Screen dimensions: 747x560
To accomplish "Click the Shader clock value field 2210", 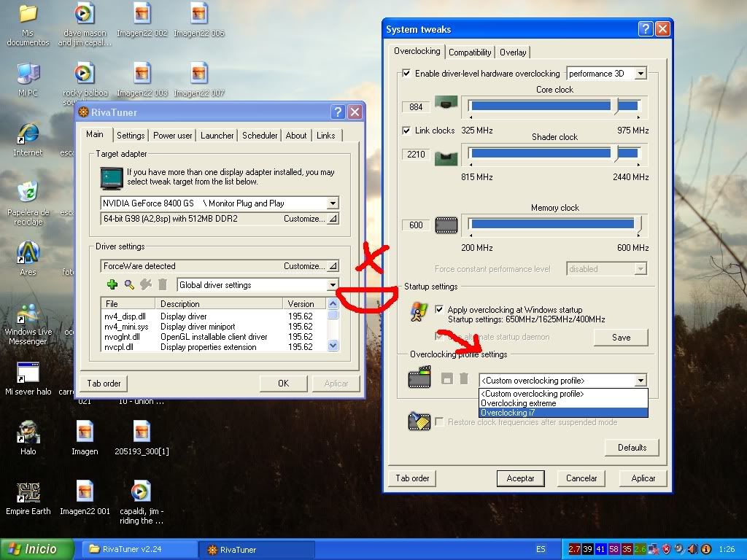I will (x=416, y=154).
